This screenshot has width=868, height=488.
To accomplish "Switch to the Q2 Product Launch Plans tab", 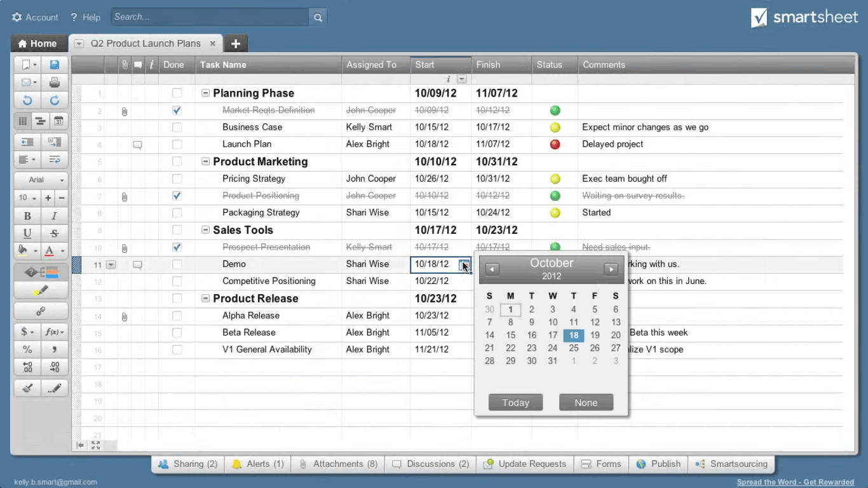I will [145, 43].
